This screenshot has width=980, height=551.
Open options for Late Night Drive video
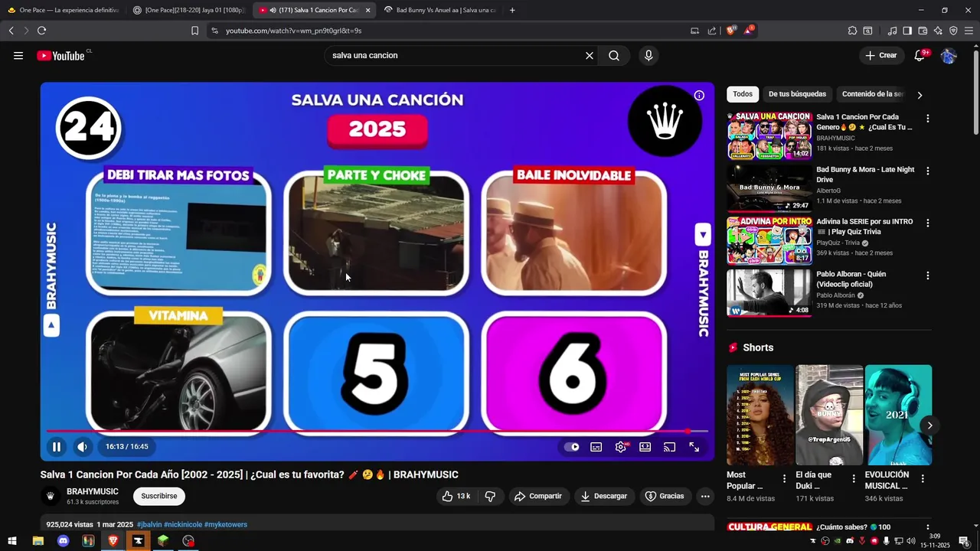927,171
